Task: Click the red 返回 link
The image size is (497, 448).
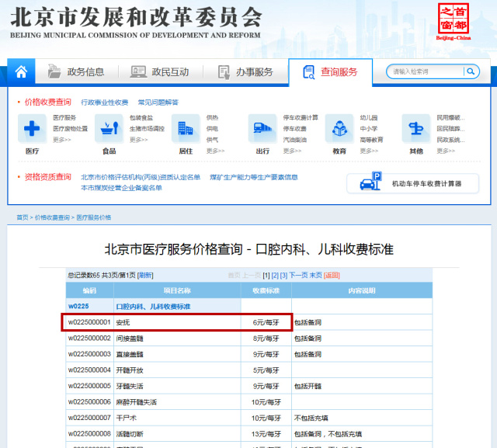Action: tap(332, 276)
